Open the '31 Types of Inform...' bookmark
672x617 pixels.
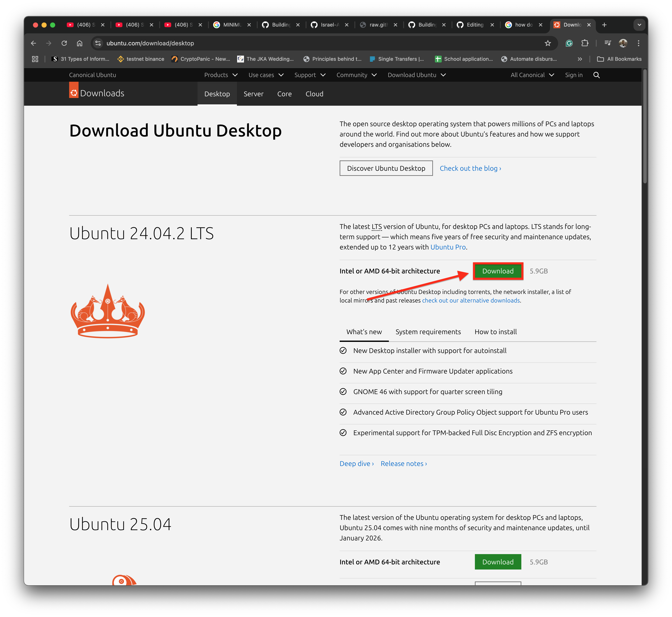(x=80, y=59)
